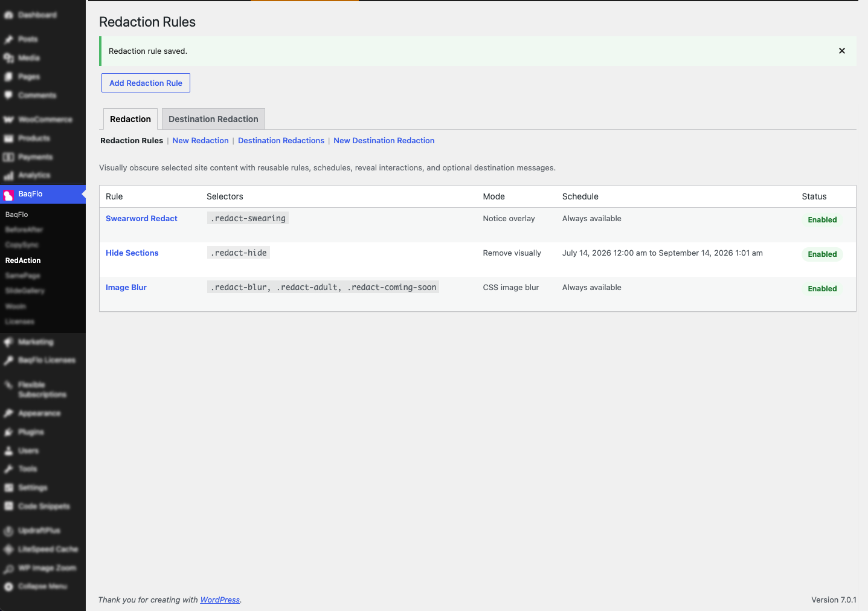This screenshot has height=611, width=868.
Task: Click the Version 7.0.1 footer text
Action: pos(834,600)
